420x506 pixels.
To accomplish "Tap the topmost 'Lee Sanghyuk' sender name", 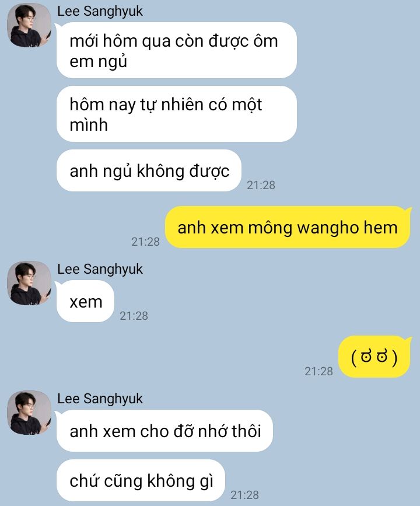I will (100, 11).
